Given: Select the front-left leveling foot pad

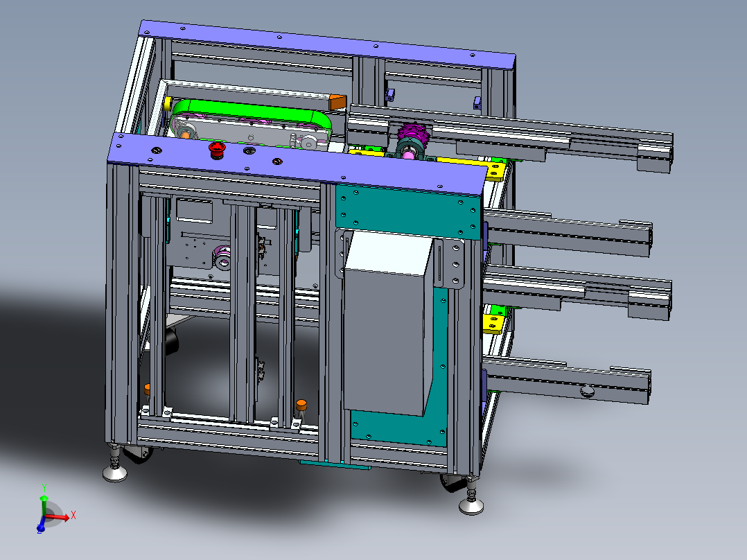Looking at the screenshot, I should pyautogui.click(x=115, y=473).
